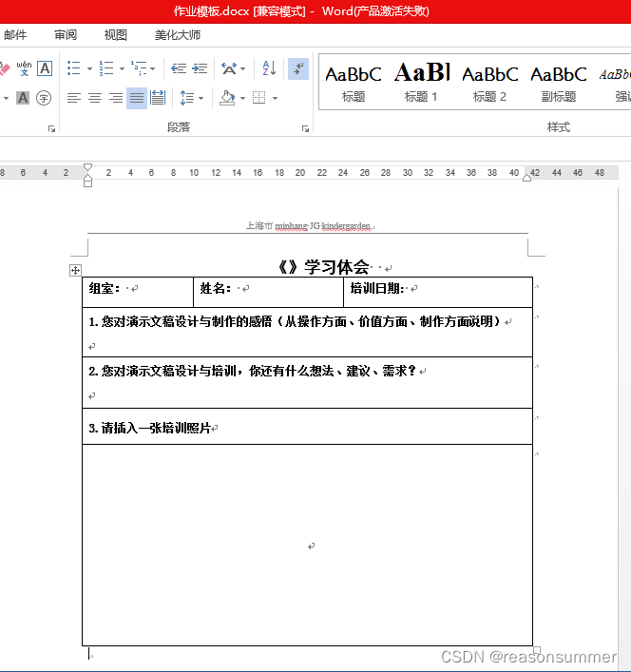Image resolution: width=631 pixels, height=672 pixels.
Task: Click the 组室 table cell
Action: pyautogui.click(x=138, y=293)
